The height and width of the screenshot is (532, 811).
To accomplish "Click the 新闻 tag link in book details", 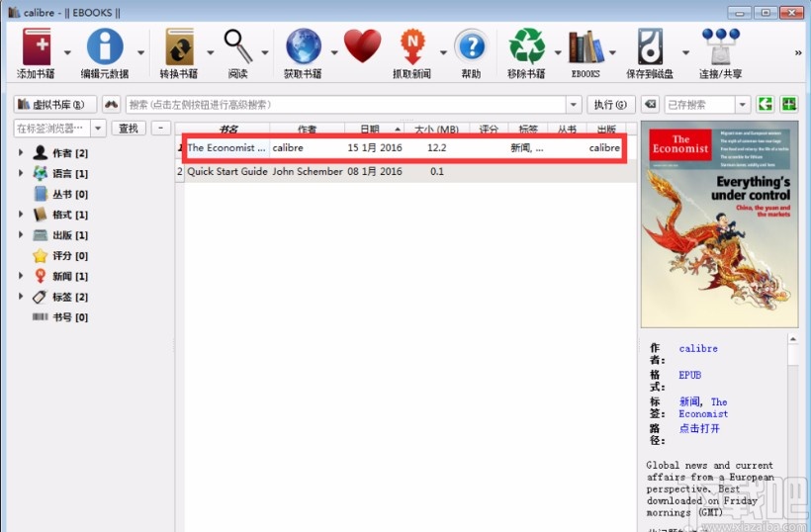I will click(x=689, y=401).
